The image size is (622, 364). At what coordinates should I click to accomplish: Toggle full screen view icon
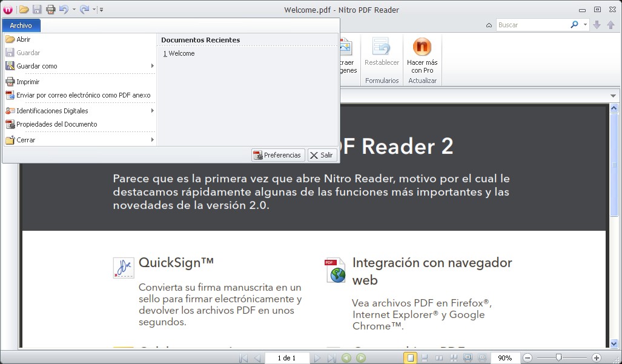[468, 358]
